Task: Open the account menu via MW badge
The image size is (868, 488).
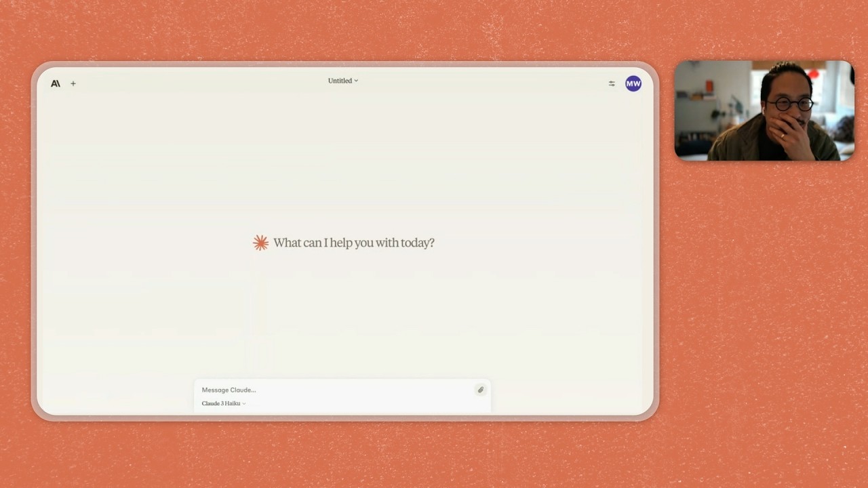Action: pos(633,83)
